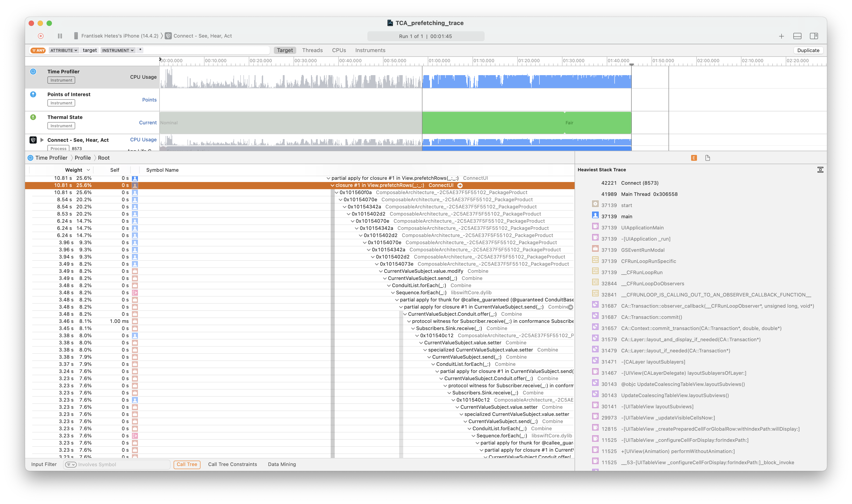
Task: Collapse the highlighted closure #1 in View.prefetchRows row
Action: [332, 185]
